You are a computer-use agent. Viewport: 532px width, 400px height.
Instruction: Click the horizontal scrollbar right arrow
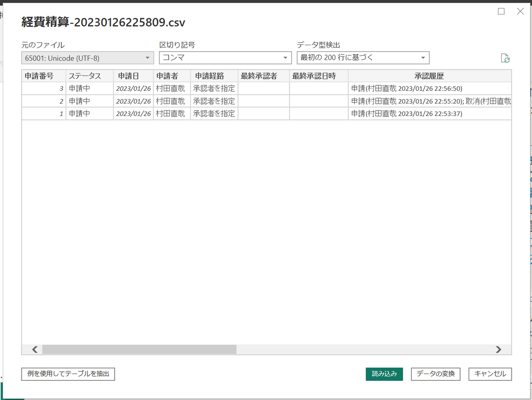point(498,350)
